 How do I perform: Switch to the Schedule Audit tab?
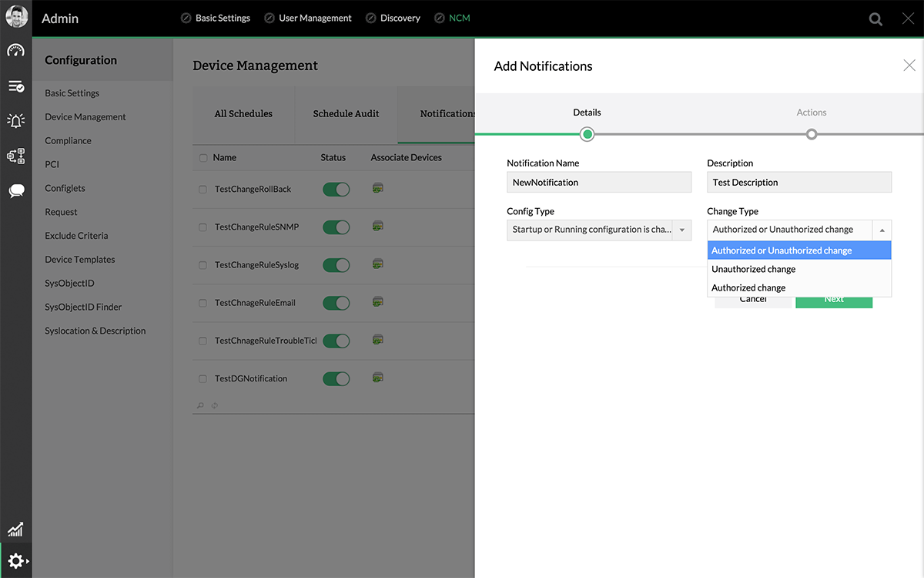click(x=346, y=114)
